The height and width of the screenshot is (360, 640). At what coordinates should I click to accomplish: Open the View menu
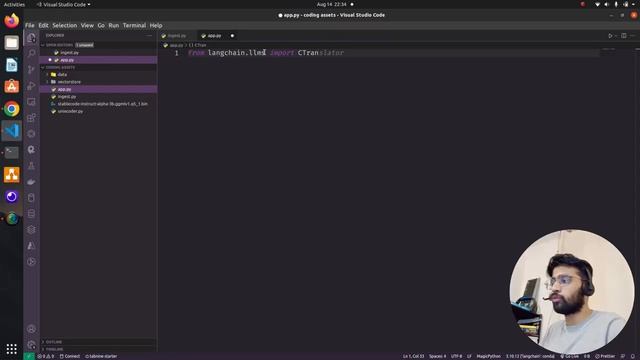tap(87, 25)
